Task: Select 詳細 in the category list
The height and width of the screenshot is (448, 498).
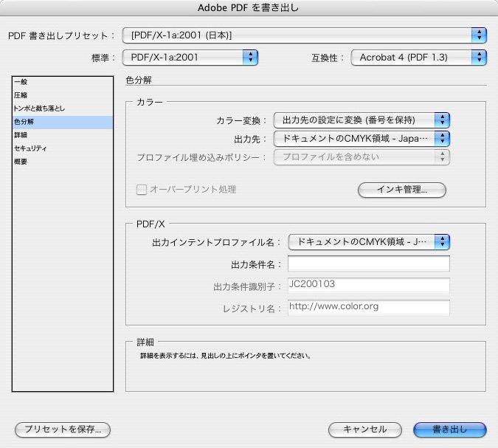Action: (x=63, y=135)
